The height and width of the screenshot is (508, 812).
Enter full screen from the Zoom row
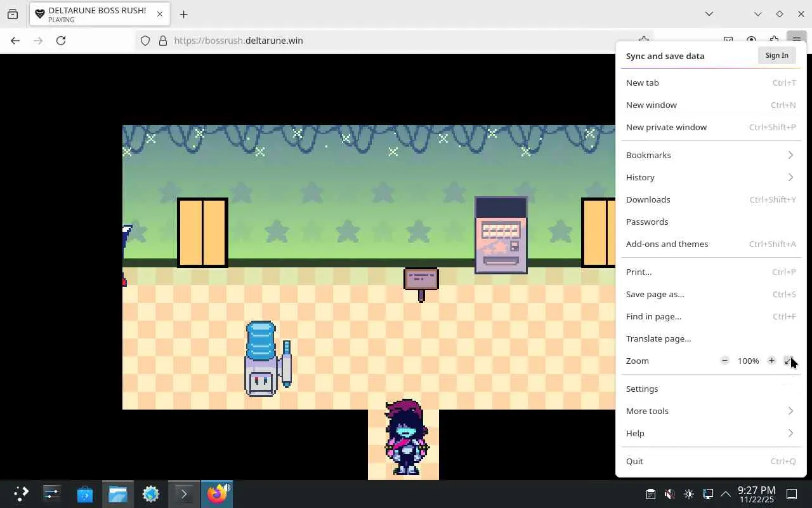(x=789, y=361)
